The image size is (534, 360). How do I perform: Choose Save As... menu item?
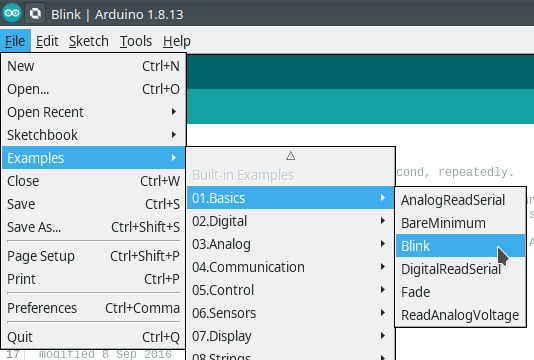point(93,227)
